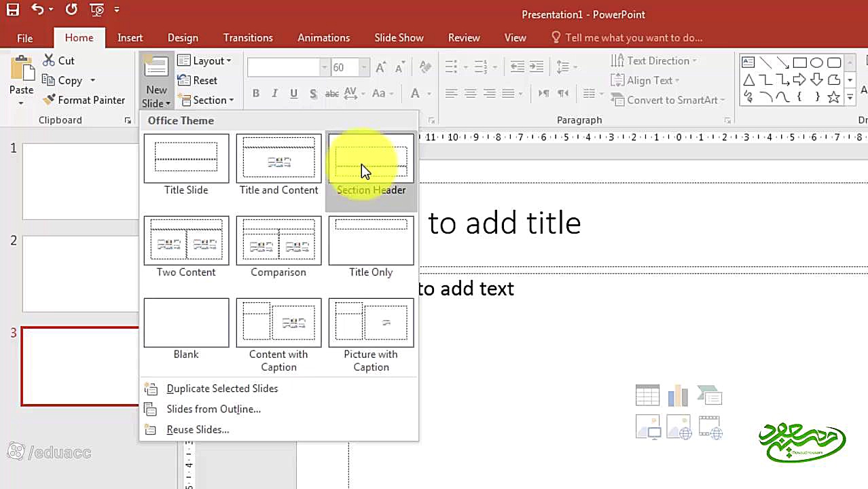Select the Title Slide layout
868x489 pixels.
pos(186,165)
